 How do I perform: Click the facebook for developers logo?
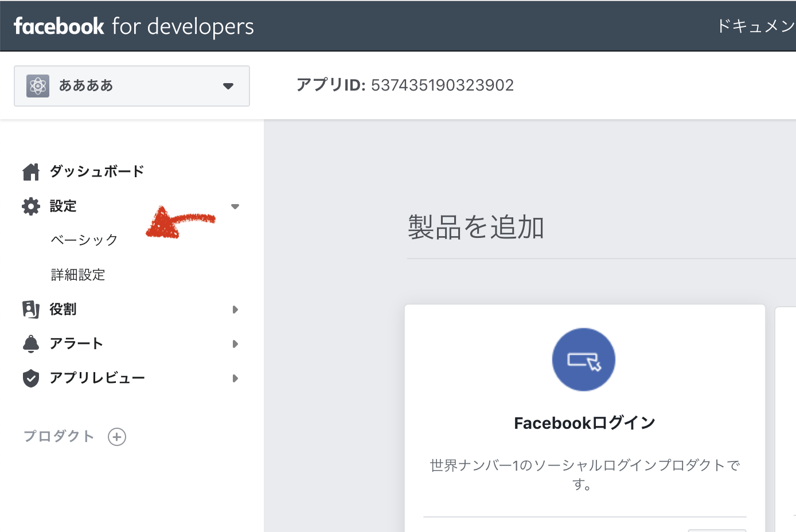pyautogui.click(x=132, y=25)
